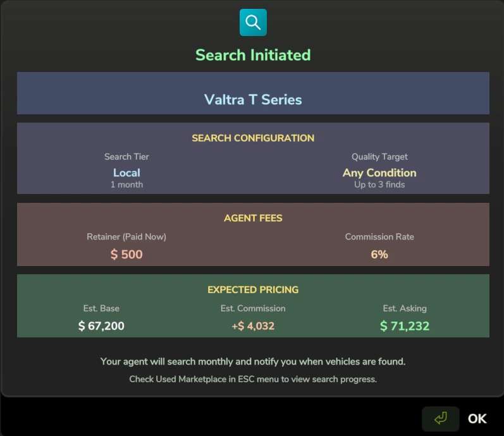The image size is (504, 436).
Task: Click the +$ 4,032 estimated commission
Action: (x=253, y=326)
